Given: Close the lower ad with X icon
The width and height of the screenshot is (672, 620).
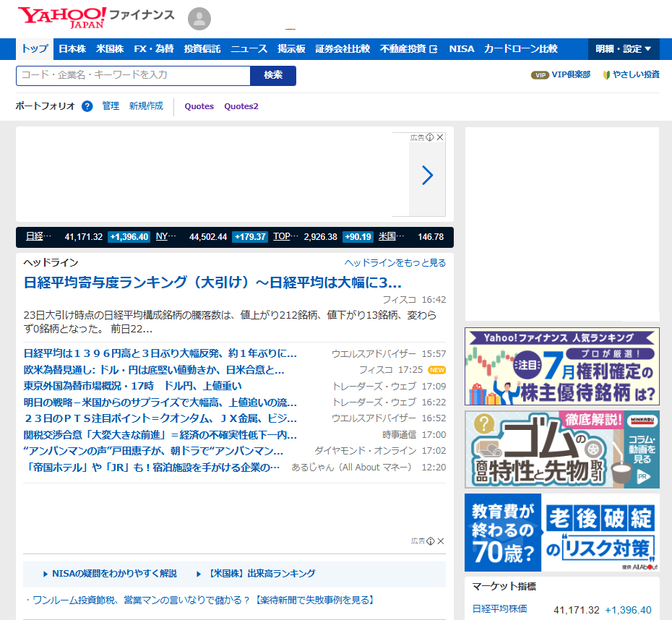Looking at the screenshot, I should (x=441, y=541).
